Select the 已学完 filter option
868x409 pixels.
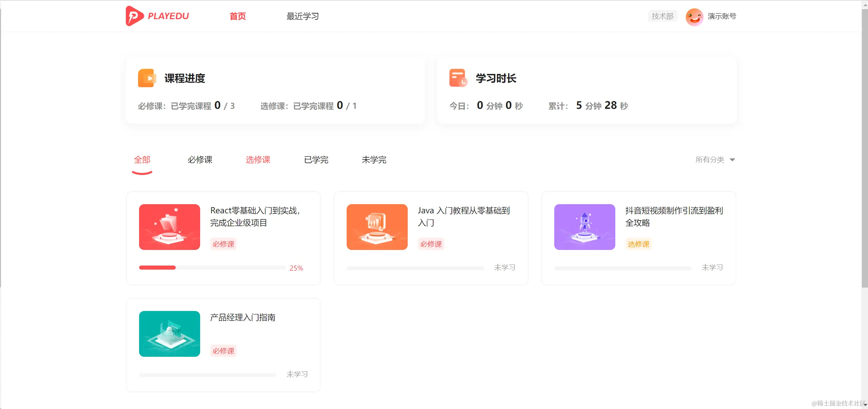316,160
